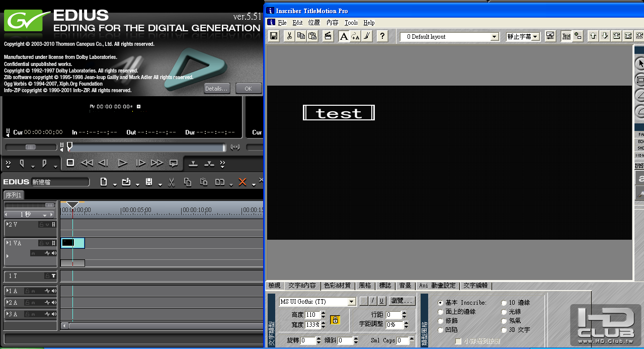Click the Cut scissors icon in TitleMotion toolbar

click(x=289, y=36)
